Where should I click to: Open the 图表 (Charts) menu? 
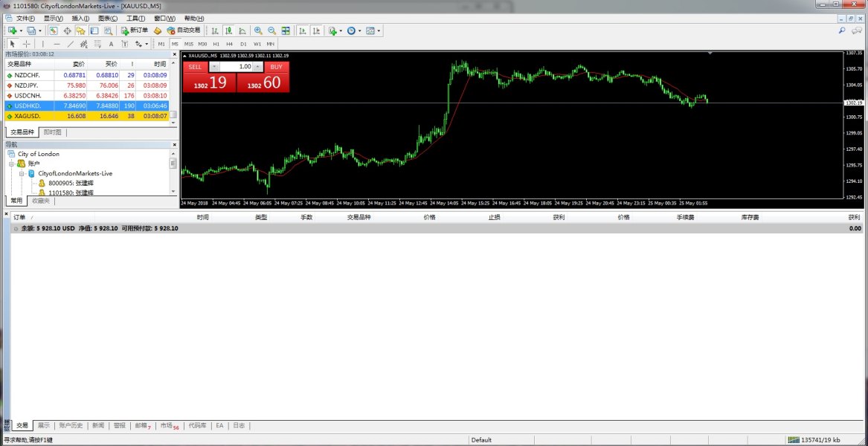(108, 18)
